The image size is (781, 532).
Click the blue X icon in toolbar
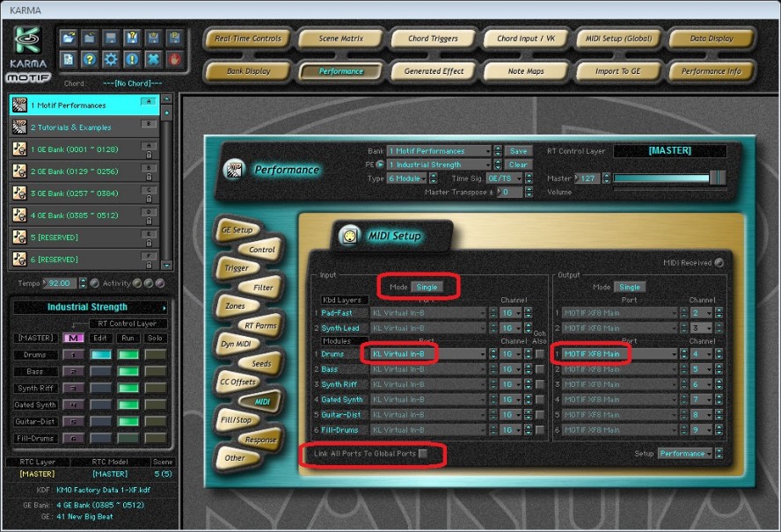click(153, 59)
